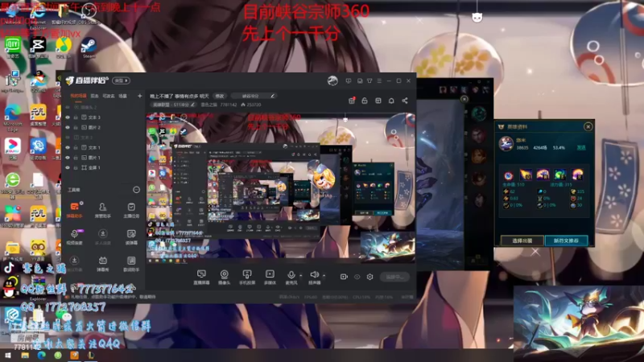Open the notification bell icon
This screenshot has width=644, height=362.
(391, 101)
